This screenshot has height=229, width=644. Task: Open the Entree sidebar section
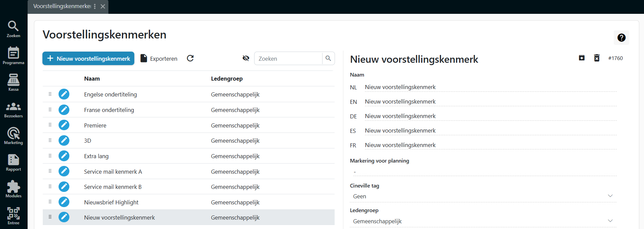click(x=13, y=216)
